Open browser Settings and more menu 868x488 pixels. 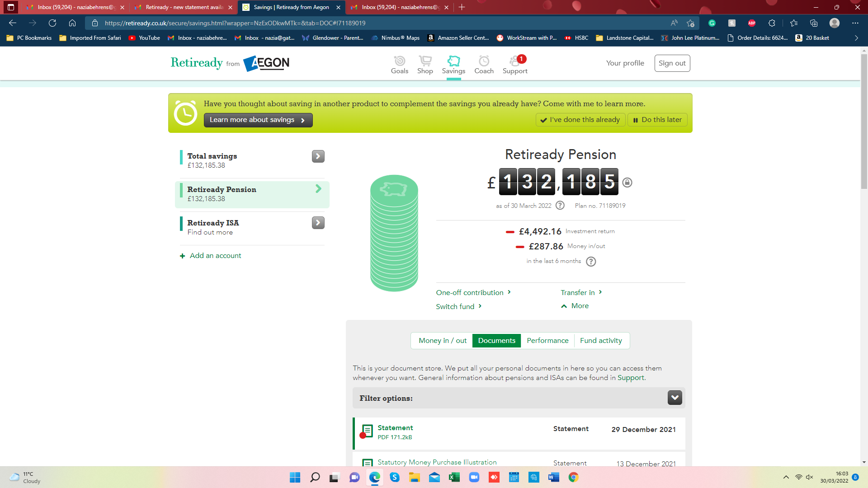(x=855, y=23)
